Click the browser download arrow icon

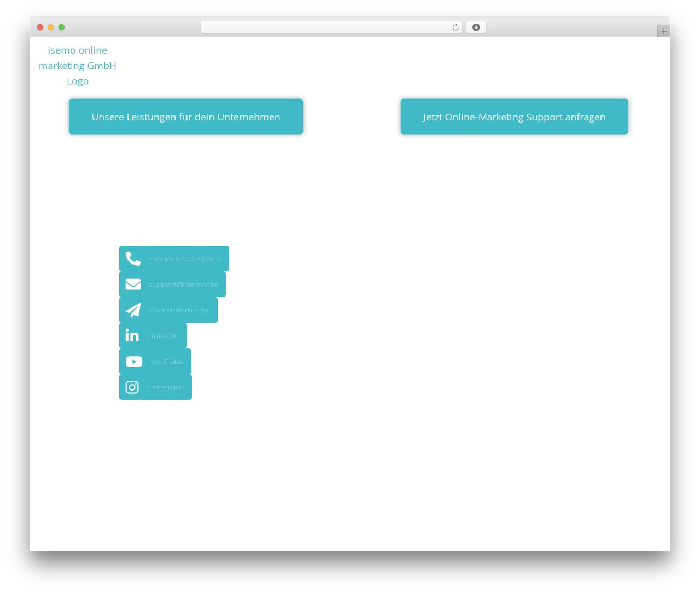coord(476,27)
